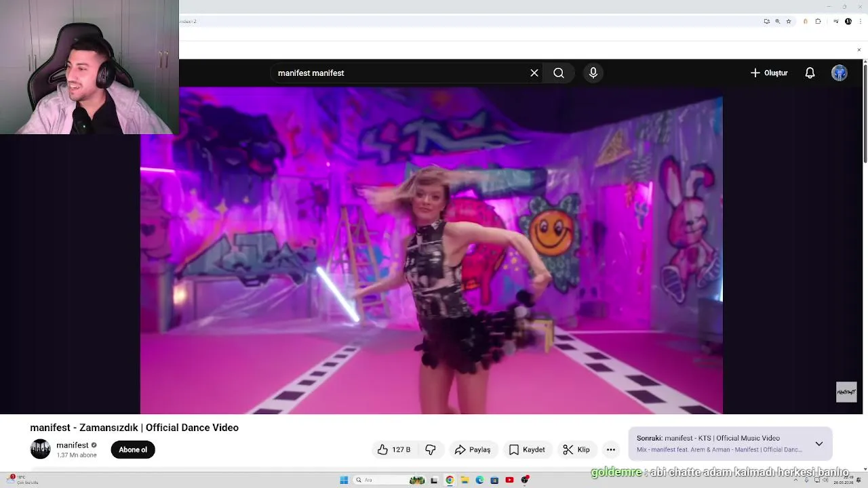Viewport: 868px width, 488px height.
Task: Like the video showing 127 B
Action: pyautogui.click(x=394, y=449)
